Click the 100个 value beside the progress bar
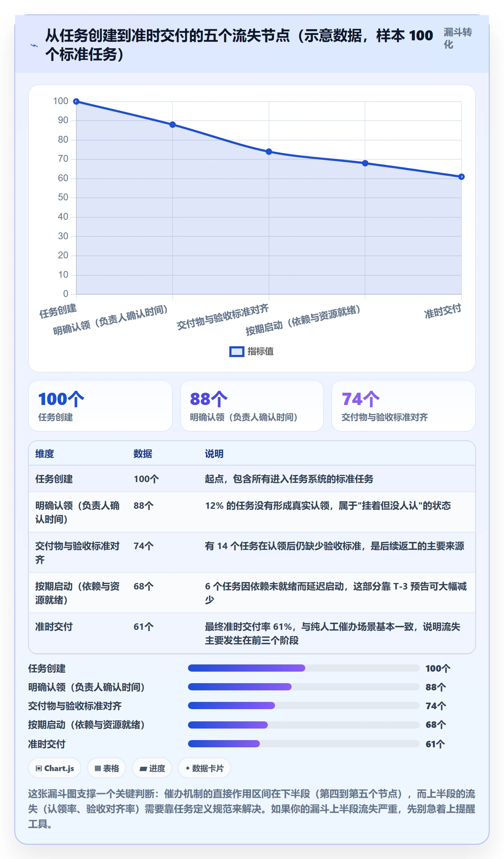The width and height of the screenshot is (504, 859). (x=438, y=668)
